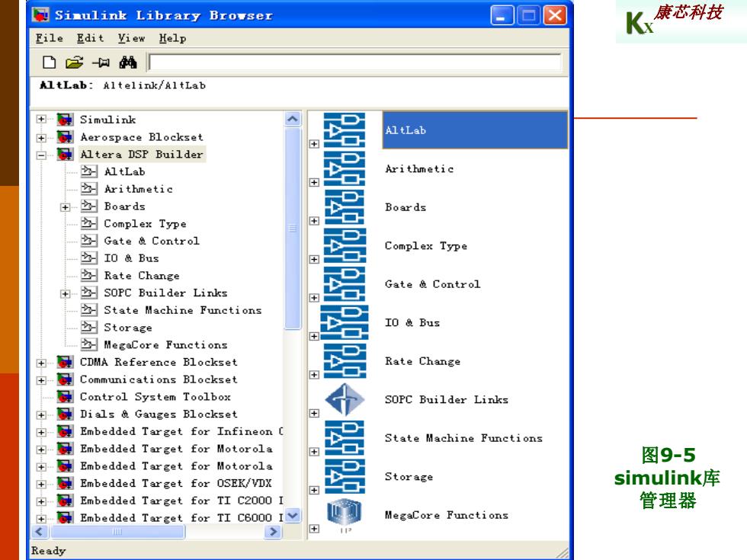Select the Simulink library icon in tree
Screen dimensions: 747x560
point(65,119)
